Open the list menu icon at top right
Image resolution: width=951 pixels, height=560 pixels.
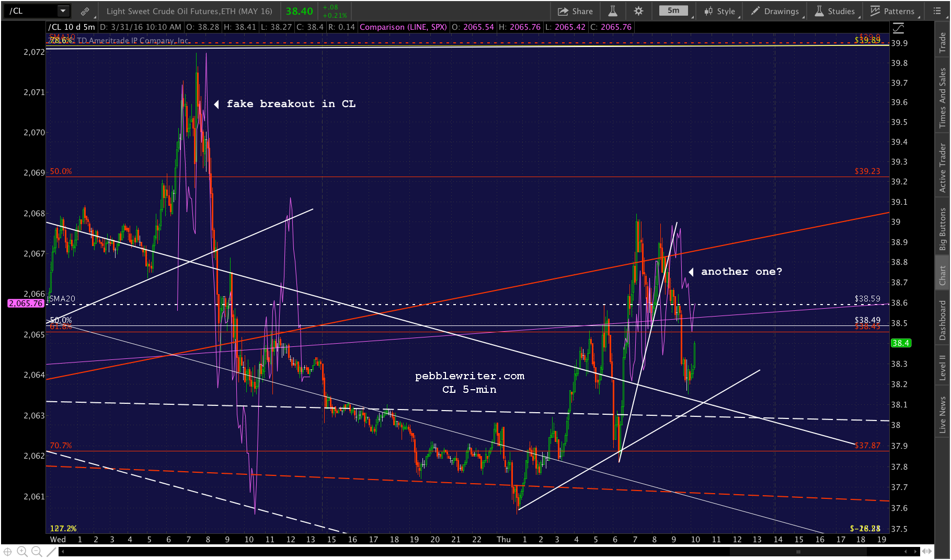point(937,11)
